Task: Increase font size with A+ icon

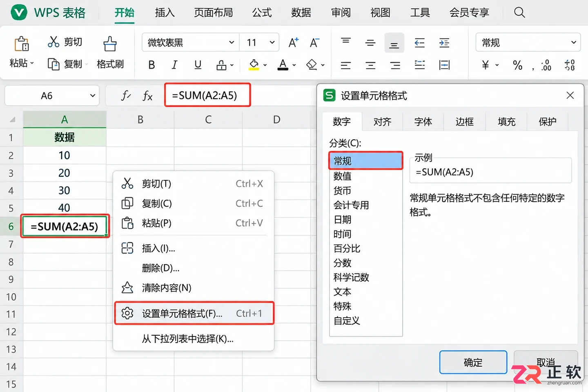Action: (294, 42)
